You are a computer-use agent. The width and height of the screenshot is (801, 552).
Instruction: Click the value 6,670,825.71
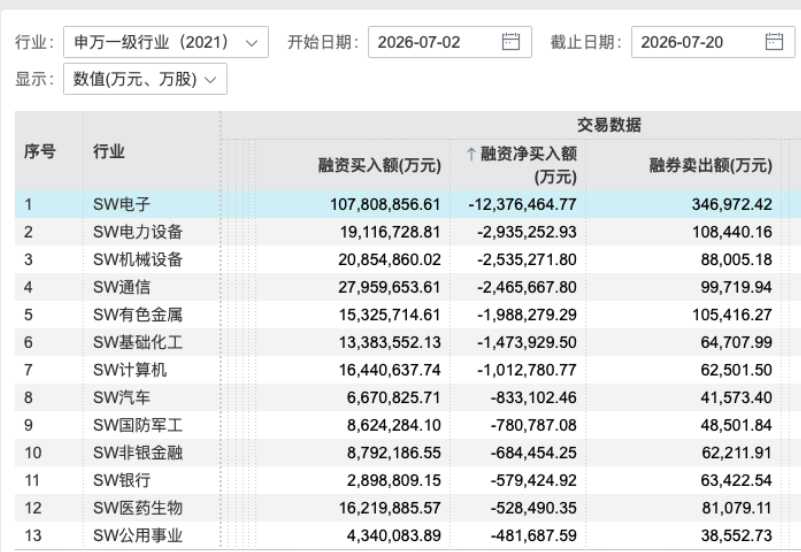394,397
